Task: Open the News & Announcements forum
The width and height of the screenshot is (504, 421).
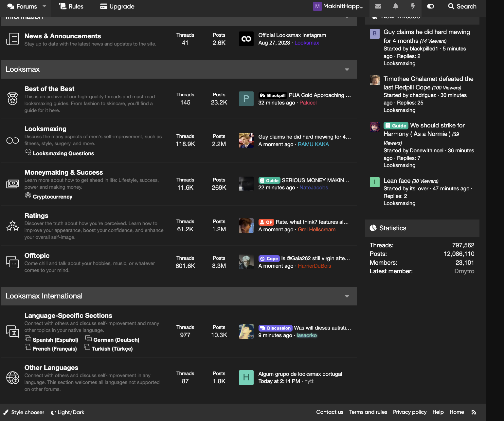Action: 63,36
